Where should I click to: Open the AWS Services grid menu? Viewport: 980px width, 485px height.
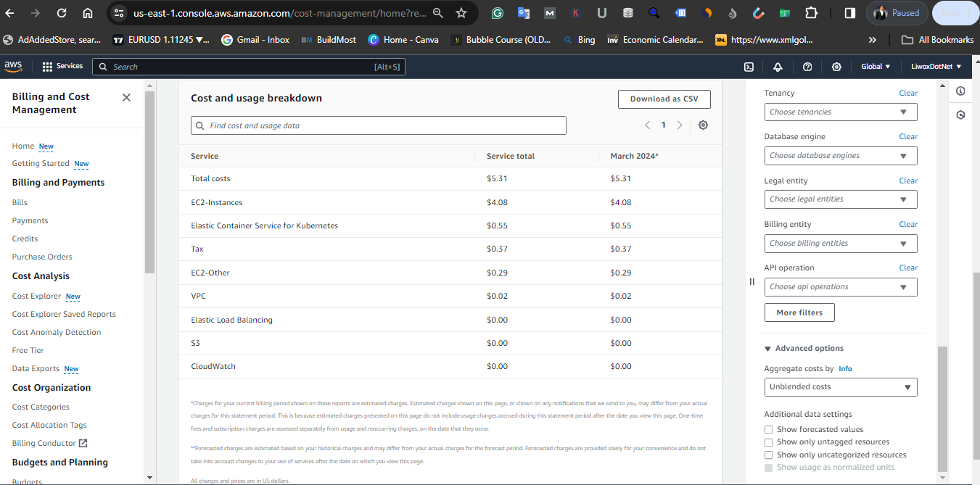click(62, 67)
